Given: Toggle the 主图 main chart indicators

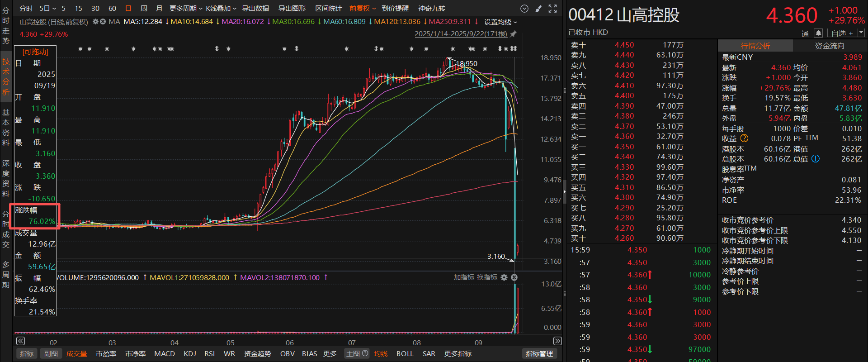Looking at the screenshot, I should pos(357,353).
